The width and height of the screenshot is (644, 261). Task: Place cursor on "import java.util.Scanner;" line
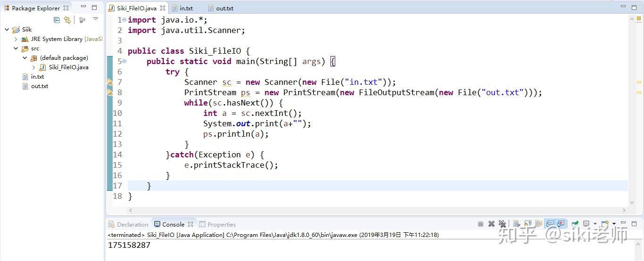tap(187, 30)
